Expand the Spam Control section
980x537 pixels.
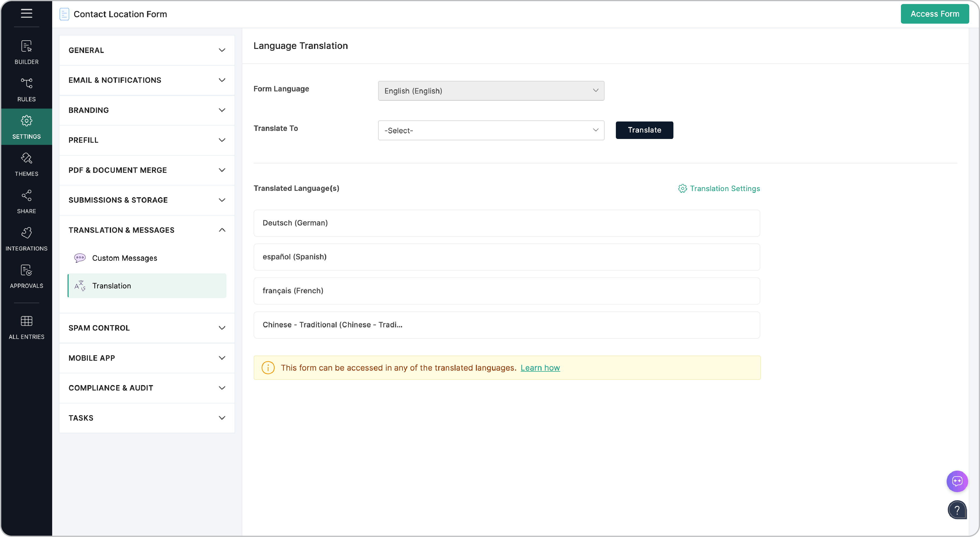222,328
